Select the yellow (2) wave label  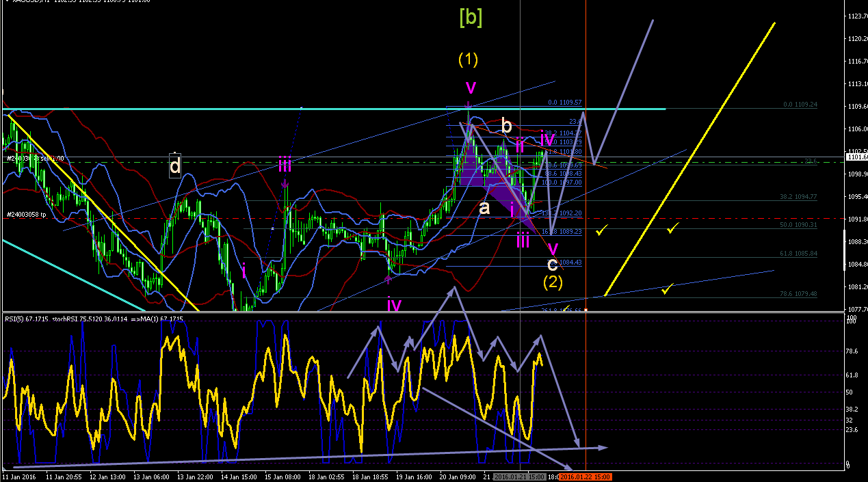pyautogui.click(x=553, y=281)
